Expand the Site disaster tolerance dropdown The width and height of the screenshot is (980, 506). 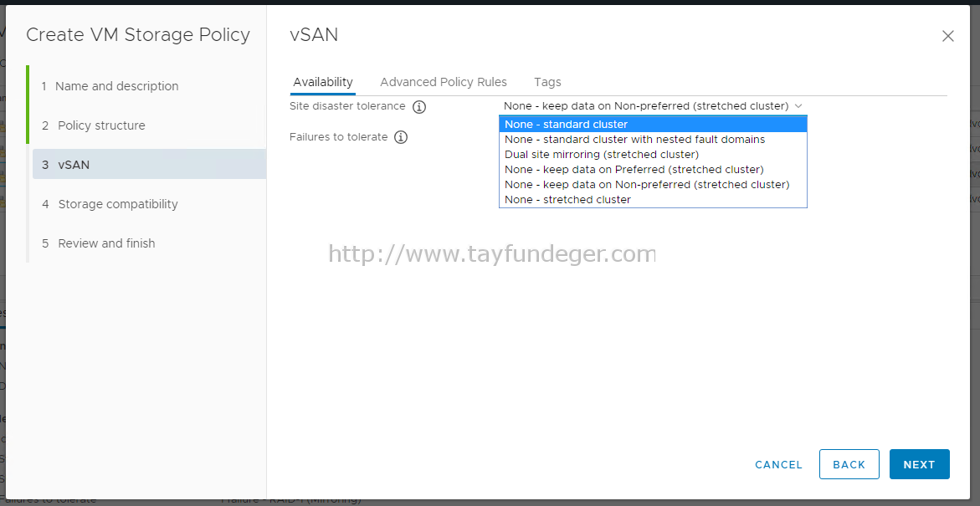(652, 106)
